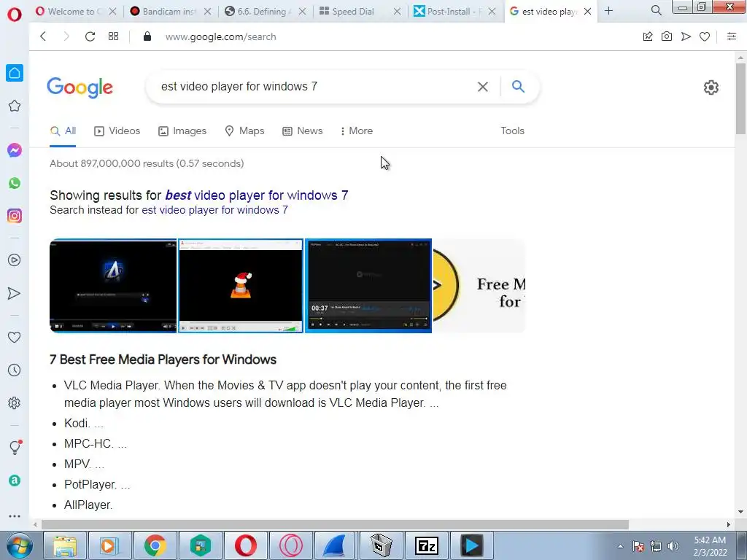747x560 pixels.
Task: Open the 'Free M for' image thumbnail
Action: [479, 286]
